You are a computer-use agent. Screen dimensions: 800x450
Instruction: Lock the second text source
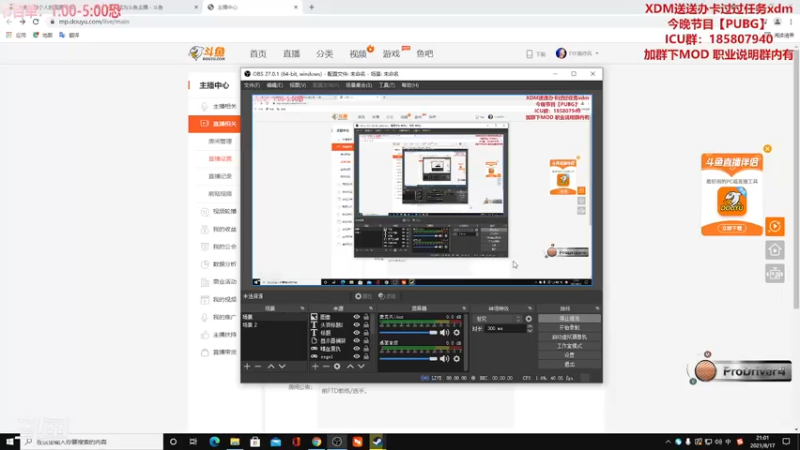(x=366, y=324)
